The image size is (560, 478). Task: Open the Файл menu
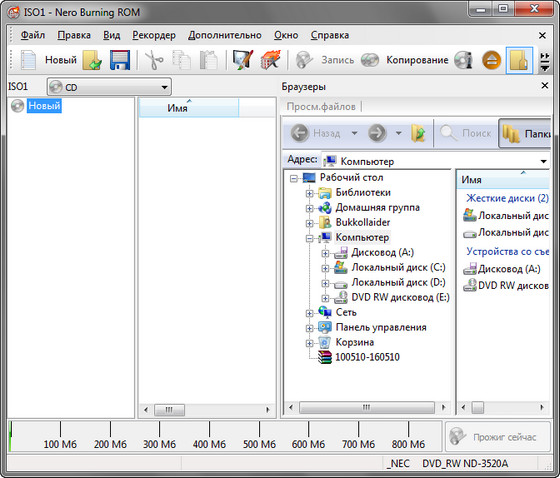point(33,35)
